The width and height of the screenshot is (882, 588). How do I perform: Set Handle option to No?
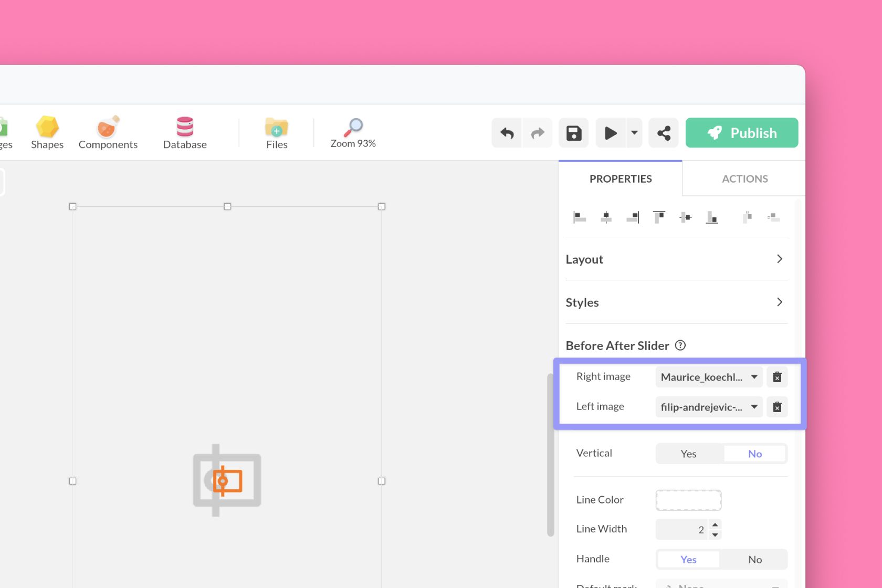[754, 560]
